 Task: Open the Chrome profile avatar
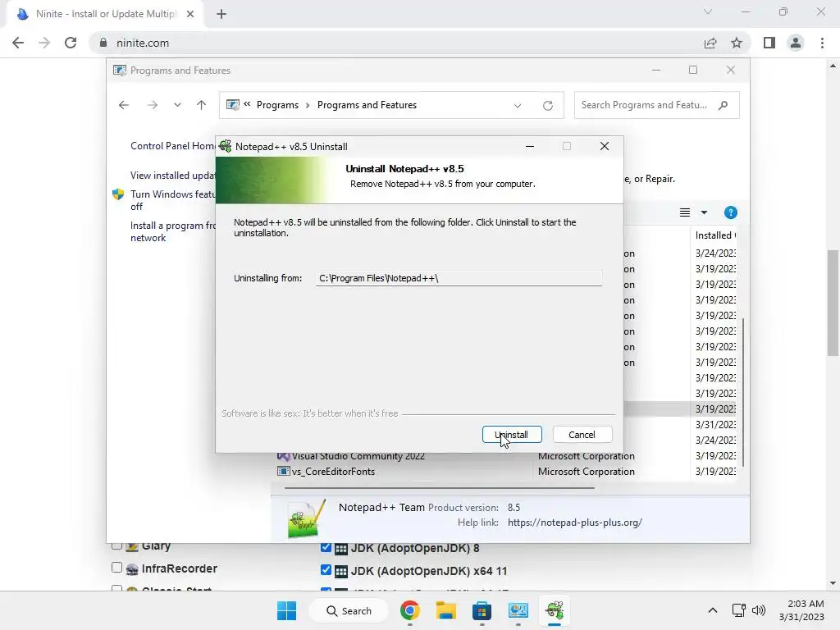pyautogui.click(x=796, y=43)
